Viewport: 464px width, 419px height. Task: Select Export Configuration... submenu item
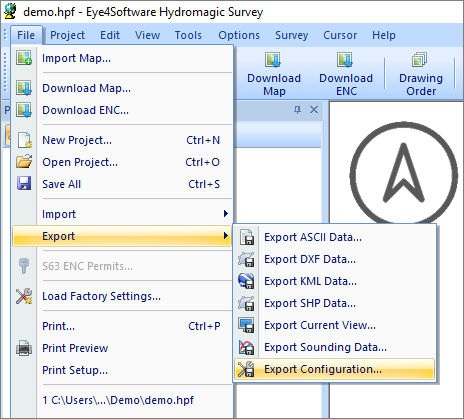(x=335, y=369)
